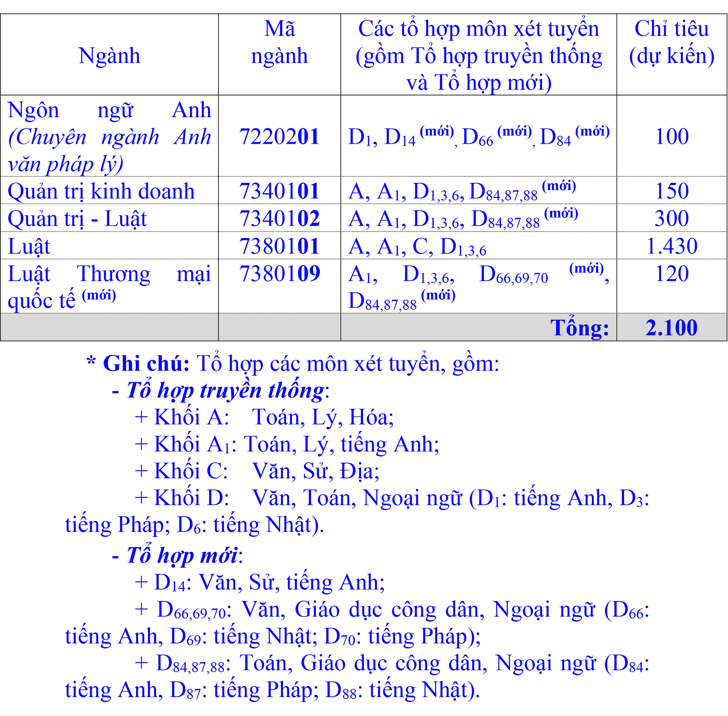The width and height of the screenshot is (728, 716).
Task: Click combinations 'D1, D14, D66, D84' cell
Action: click(479, 137)
